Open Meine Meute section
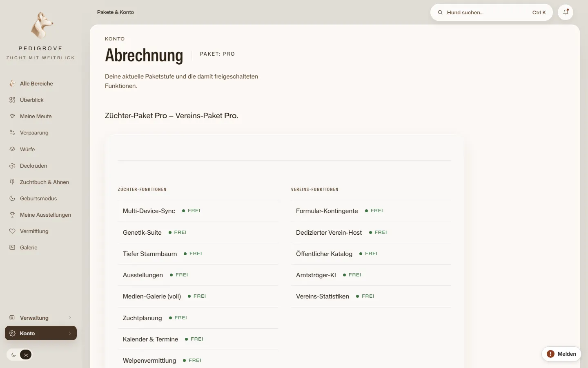Image resolution: width=588 pixels, height=368 pixels. point(41,116)
